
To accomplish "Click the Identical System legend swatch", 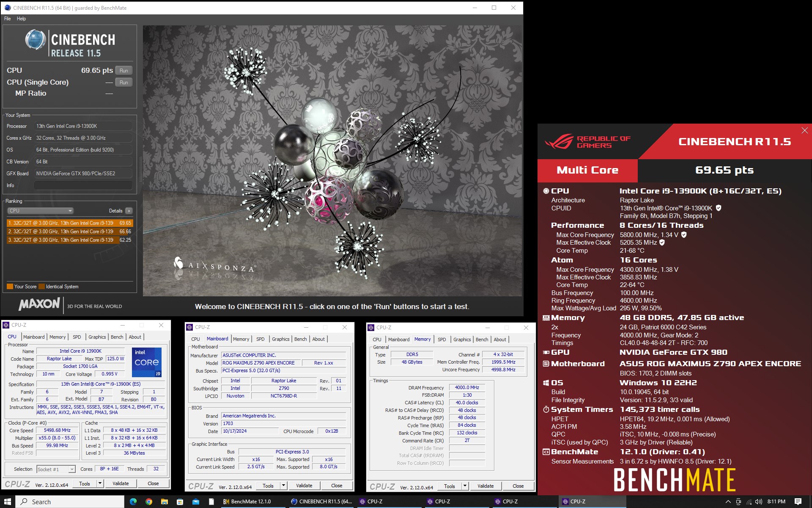I will pyautogui.click(x=41, y=287).
